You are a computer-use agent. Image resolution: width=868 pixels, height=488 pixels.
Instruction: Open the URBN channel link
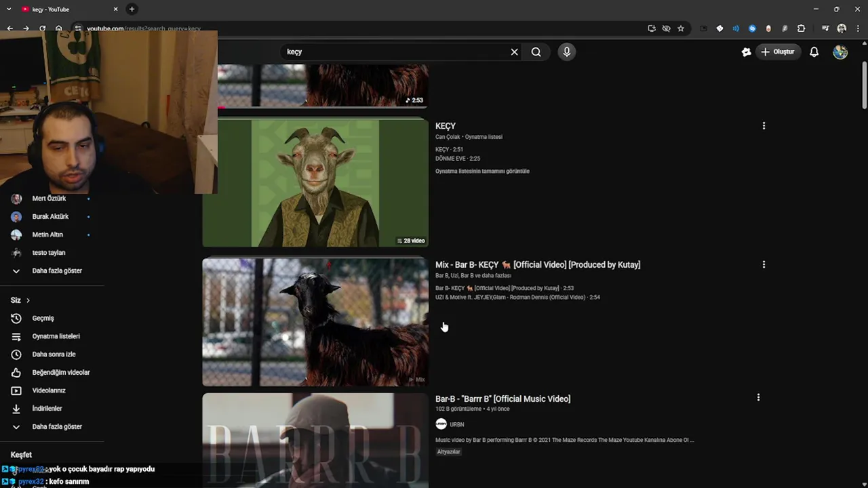click(457, 424)
